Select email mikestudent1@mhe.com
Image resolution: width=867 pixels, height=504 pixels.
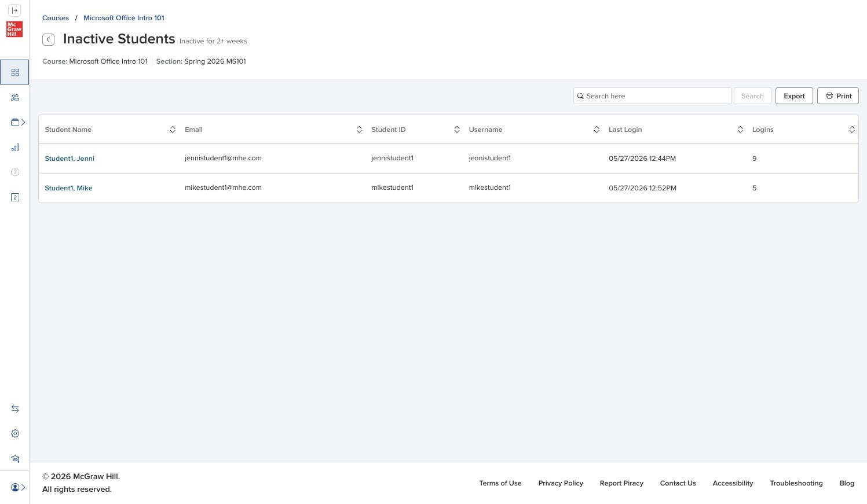pos(223,187)
